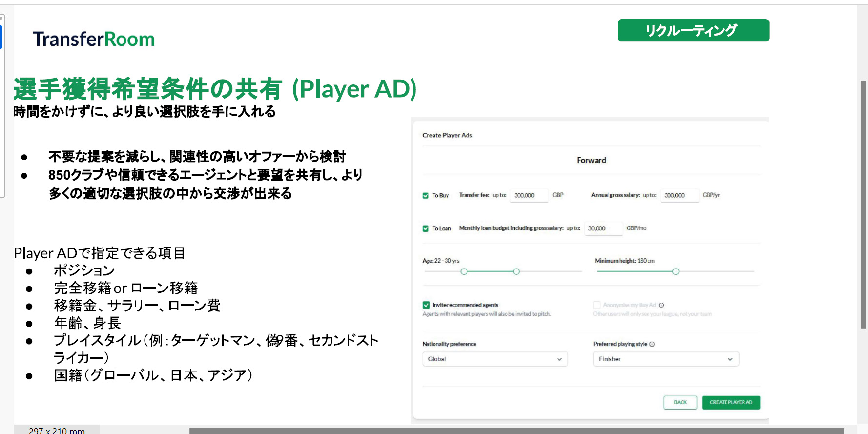This screenshot has width=868, height=434.
Task: Click the ポジション bullet item
Action: [x=84, y=270]
